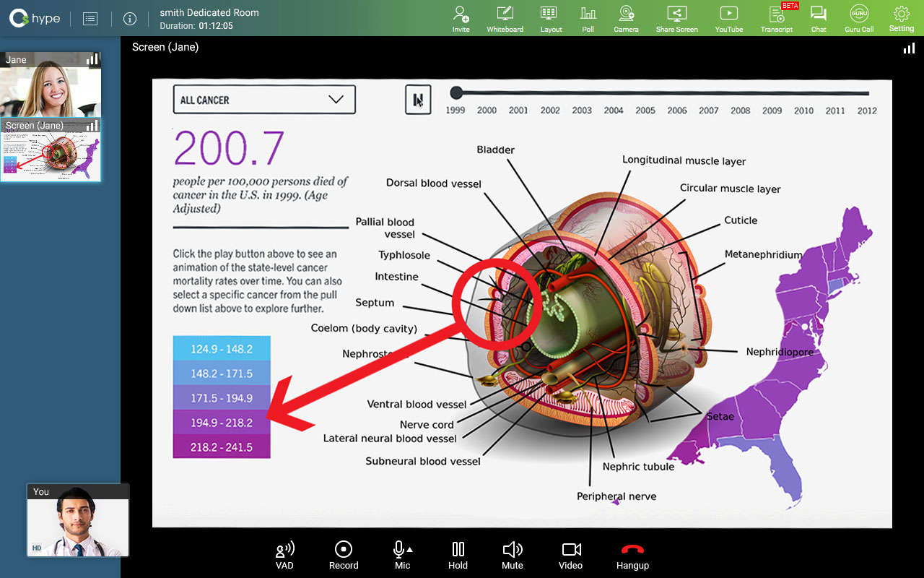Click the Share Screen icon

(x=676, y=19)
